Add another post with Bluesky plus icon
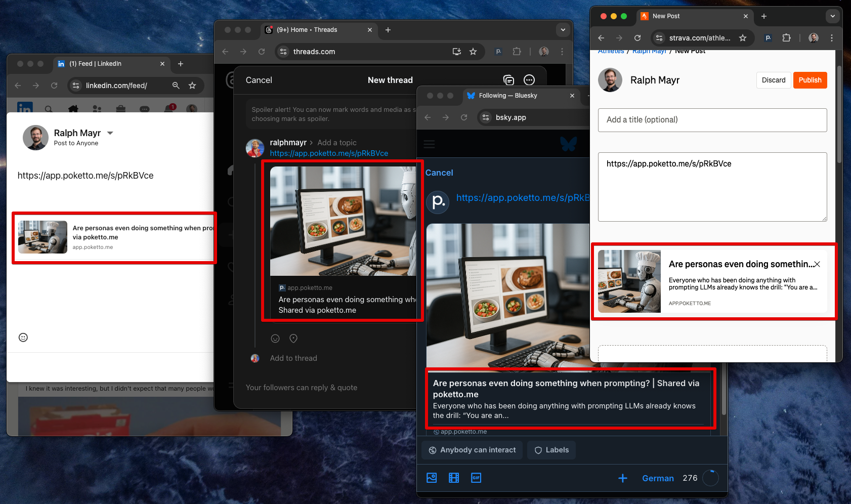The width and height of the screenshot is (851, 504). click(x=622, y=478)
